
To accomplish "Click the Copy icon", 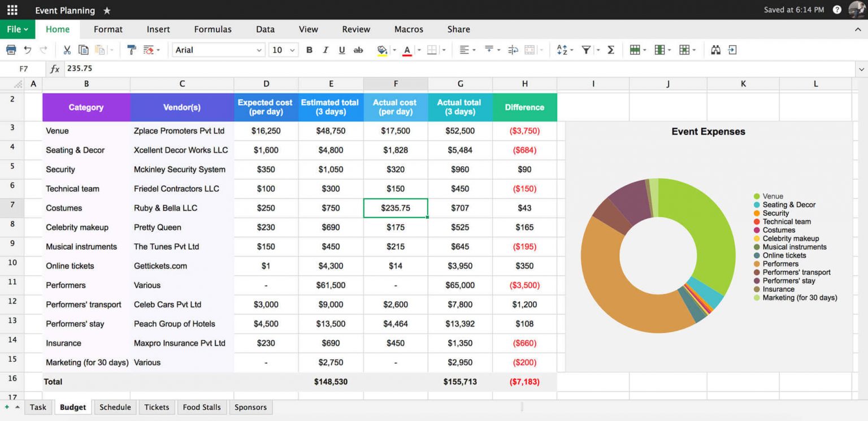I will coord(84,50).
